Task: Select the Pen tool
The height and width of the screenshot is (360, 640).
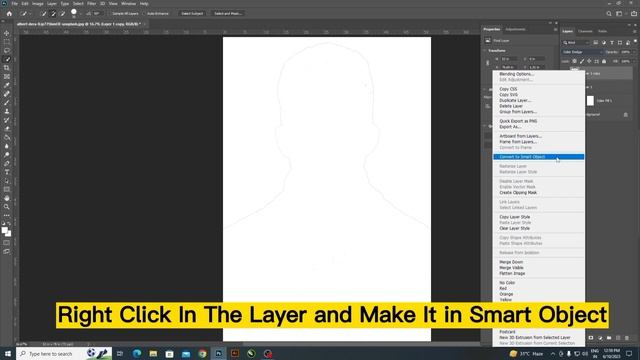Action: (x=7, y=163)
